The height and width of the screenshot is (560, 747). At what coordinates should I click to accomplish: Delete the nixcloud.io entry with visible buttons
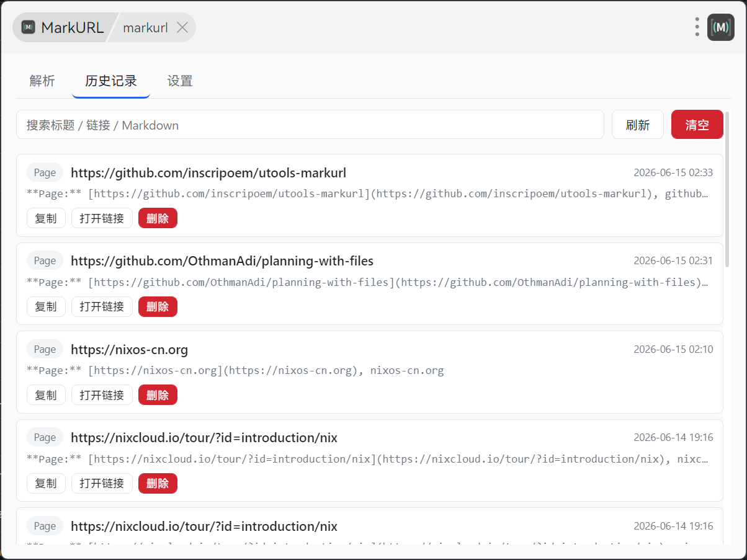(x=158, y=483)
